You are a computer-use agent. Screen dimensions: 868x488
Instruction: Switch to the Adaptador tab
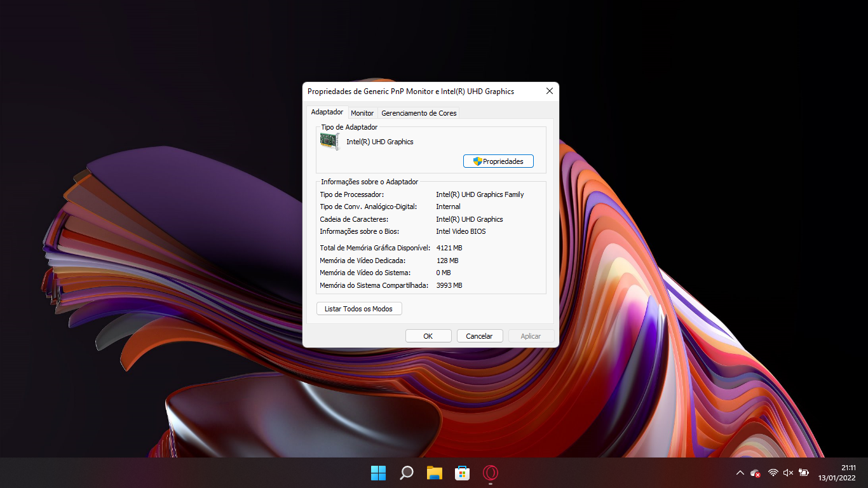point(327,112)
